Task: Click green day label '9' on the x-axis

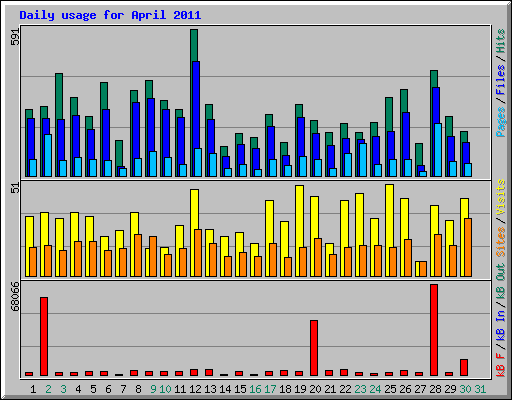Action: 153,389
